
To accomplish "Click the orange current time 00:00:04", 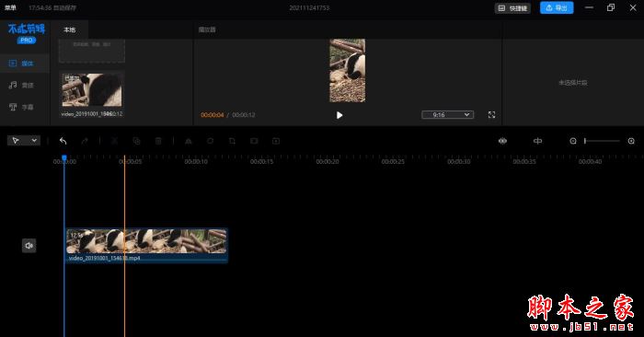I will [x=212, y=115].
